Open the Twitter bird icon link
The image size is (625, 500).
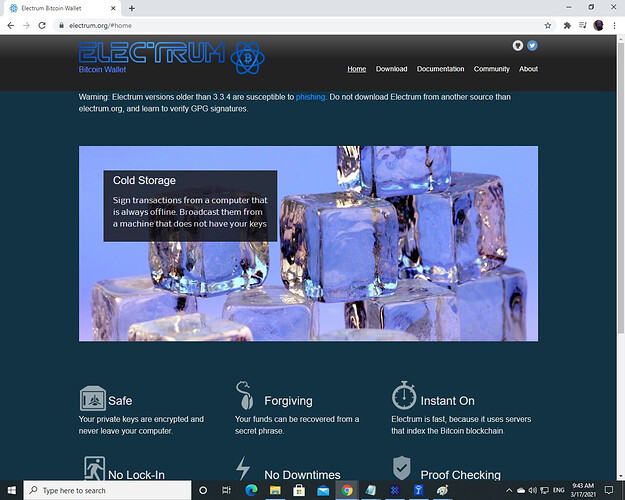(532, 45)
